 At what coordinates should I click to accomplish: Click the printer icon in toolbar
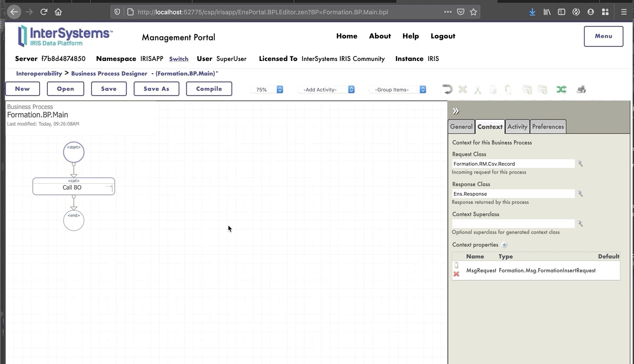click(581, 90)
